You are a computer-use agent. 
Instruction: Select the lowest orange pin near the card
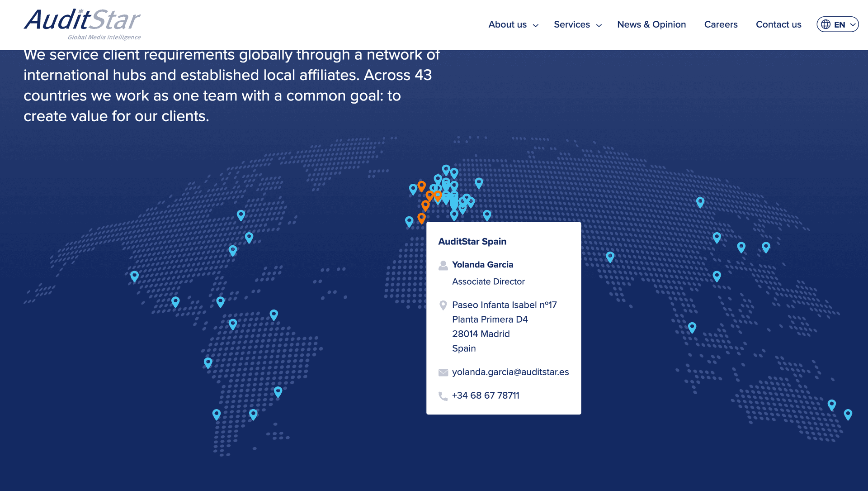pyautogui.click(x=421, y=218)
